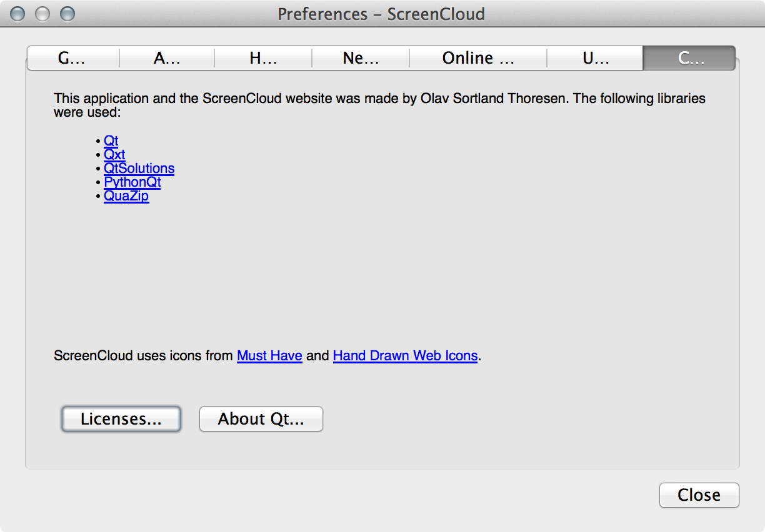The image size is (765, 532).
Task: Open the About Qt... dialog
Action: coord(261,419)
